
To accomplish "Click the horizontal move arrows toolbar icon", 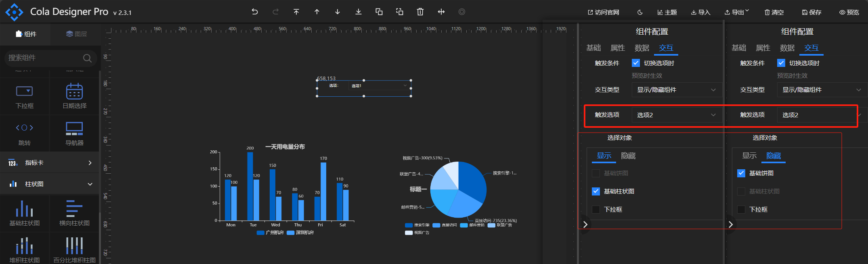I will 441,12.
